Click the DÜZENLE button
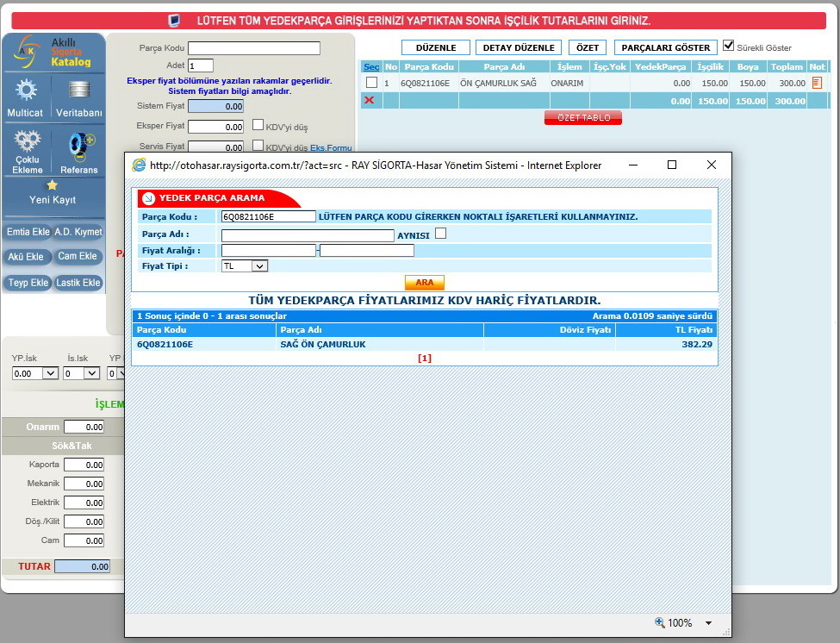The image size is (840, 643). (x=436, y=47)
